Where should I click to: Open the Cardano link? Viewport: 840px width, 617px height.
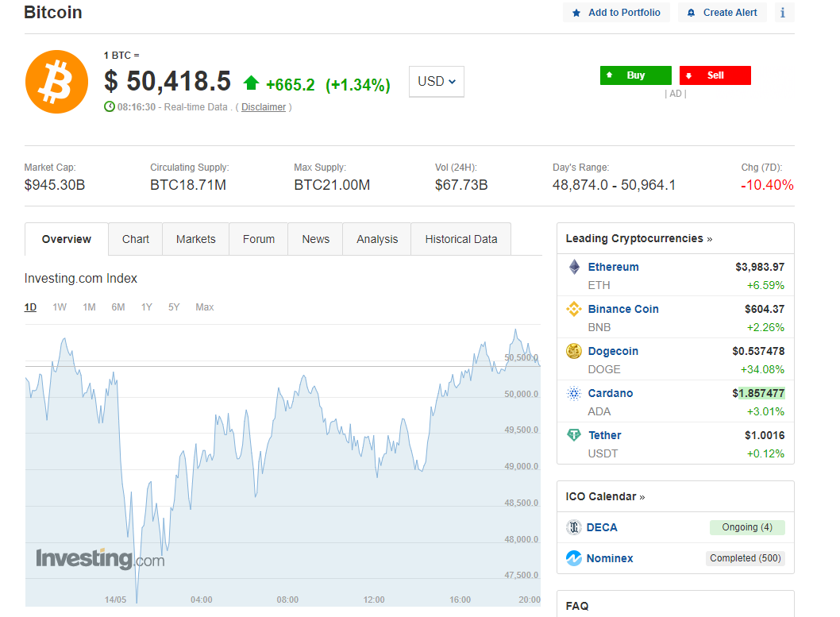(x=611, y=394)
